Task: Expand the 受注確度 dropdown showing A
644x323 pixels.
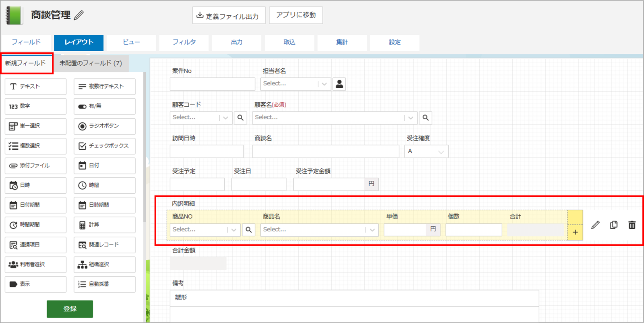Action: click(426, 151)
